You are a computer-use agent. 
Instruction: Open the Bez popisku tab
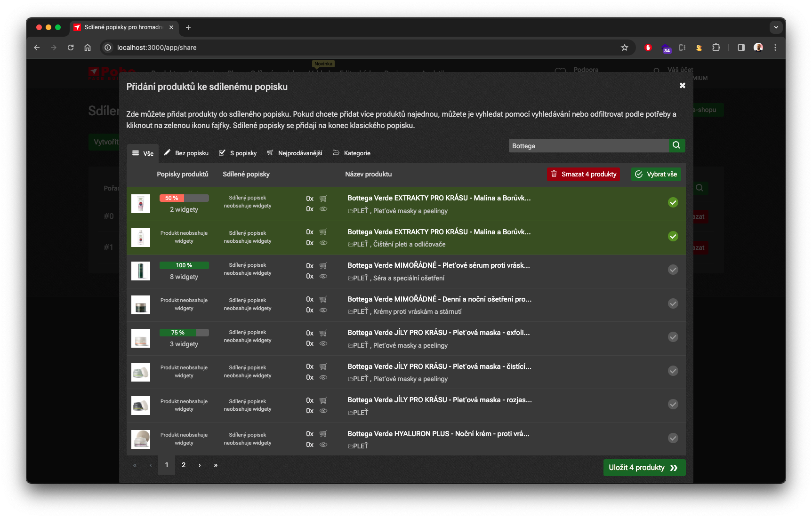186,153
